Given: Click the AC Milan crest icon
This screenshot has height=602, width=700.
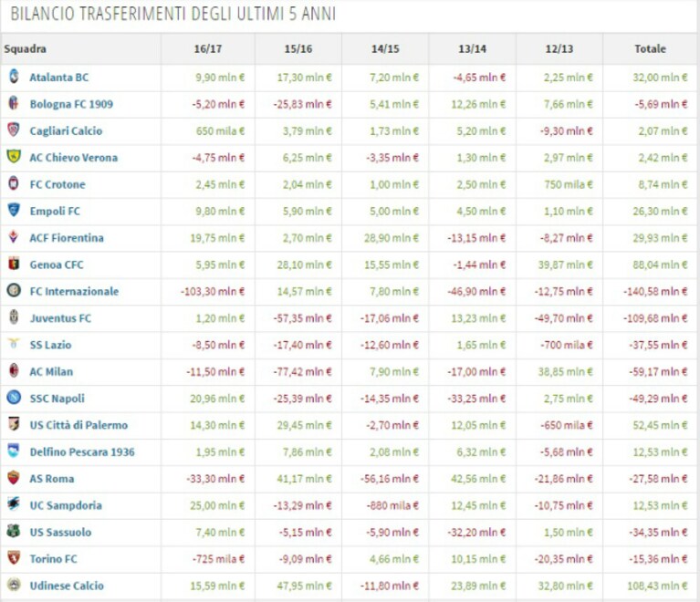Looking at the screenshot, I should click(x=14, y=370).
